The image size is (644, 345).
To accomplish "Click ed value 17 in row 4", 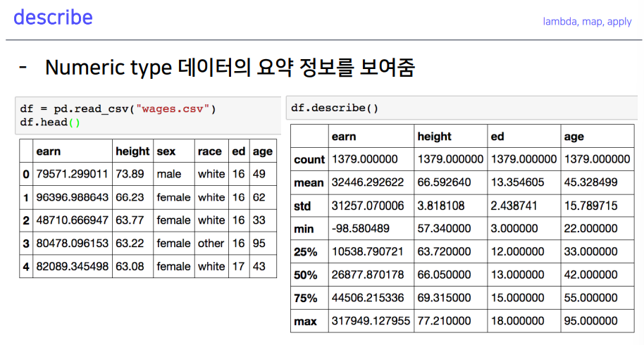I will tap(238, 266).
